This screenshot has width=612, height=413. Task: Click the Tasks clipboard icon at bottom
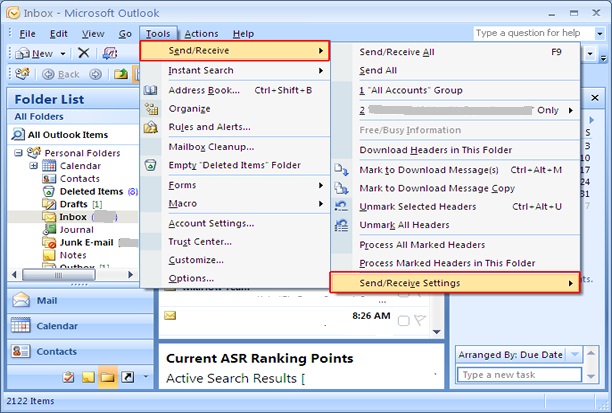tap(68, 377)
